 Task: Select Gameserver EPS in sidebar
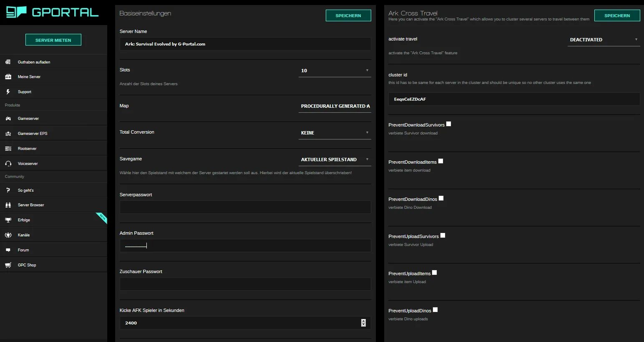click(x=53, y=134)
